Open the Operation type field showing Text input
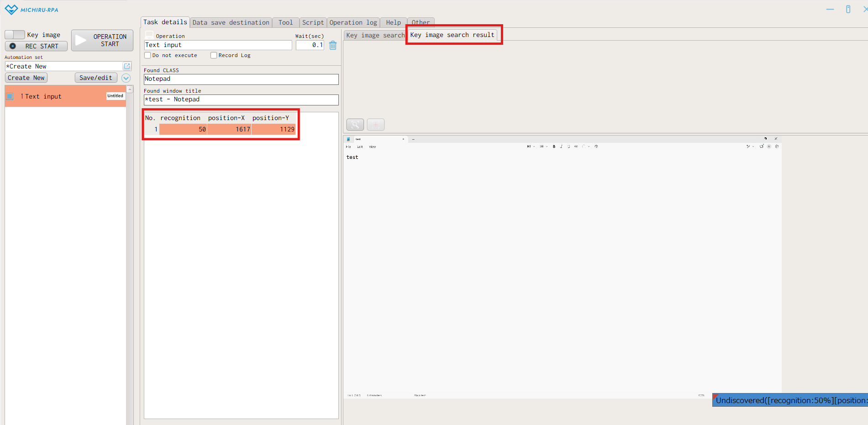The width and height of the screenshot is (868, 425). pyautogui.click(x=218, y=45)
